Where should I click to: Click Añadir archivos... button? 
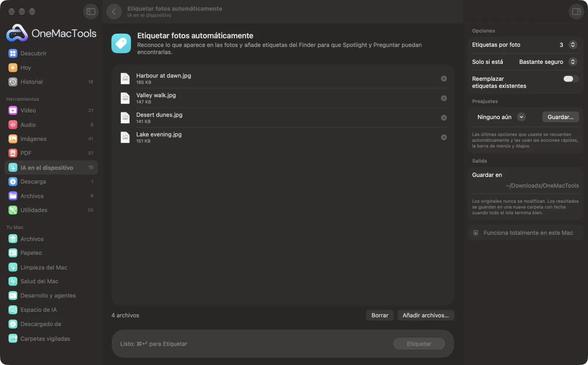click(426, 315)
